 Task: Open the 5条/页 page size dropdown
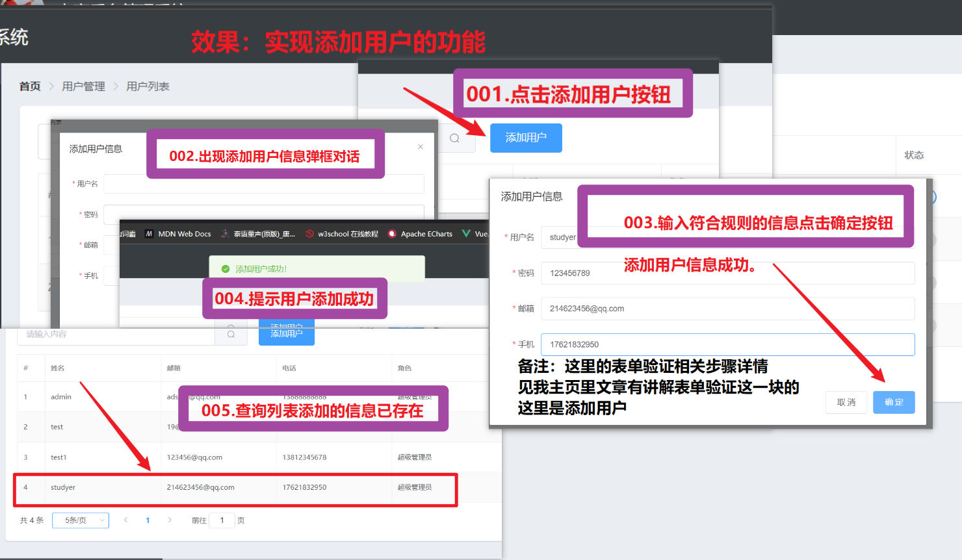pyautogui.click(x=80, y=520)
